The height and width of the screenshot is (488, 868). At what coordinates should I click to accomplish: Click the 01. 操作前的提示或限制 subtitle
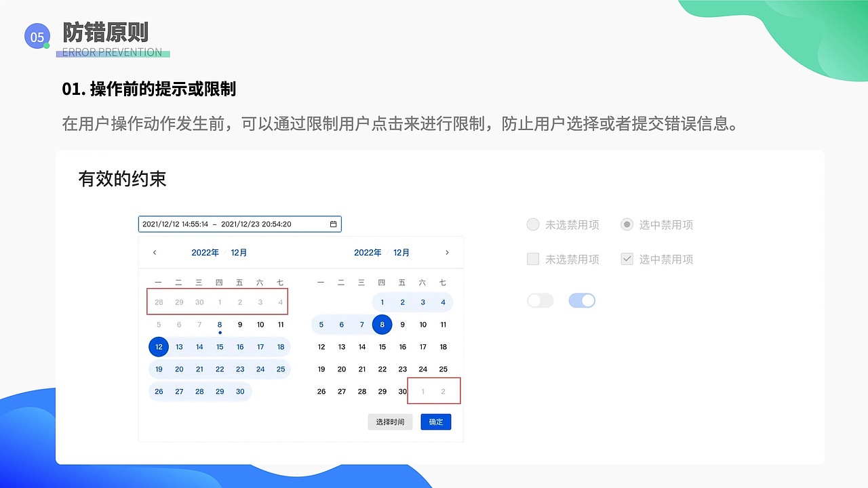(149, 89)
